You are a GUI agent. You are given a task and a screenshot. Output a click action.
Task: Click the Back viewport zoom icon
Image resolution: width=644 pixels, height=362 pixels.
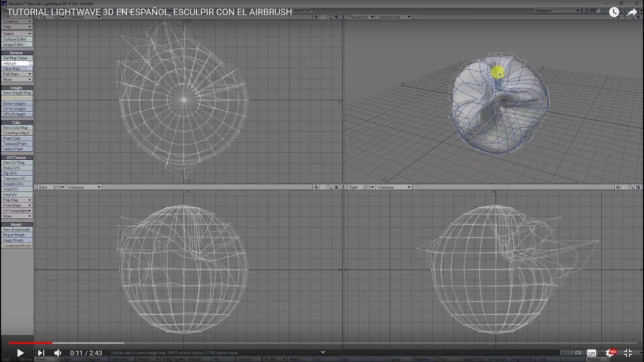[x=330, y=187]
